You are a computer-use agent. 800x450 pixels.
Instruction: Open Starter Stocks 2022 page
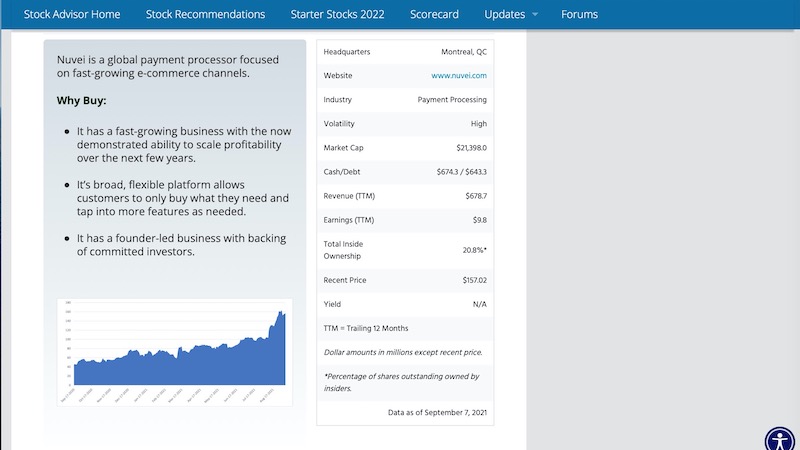point(337,14)
